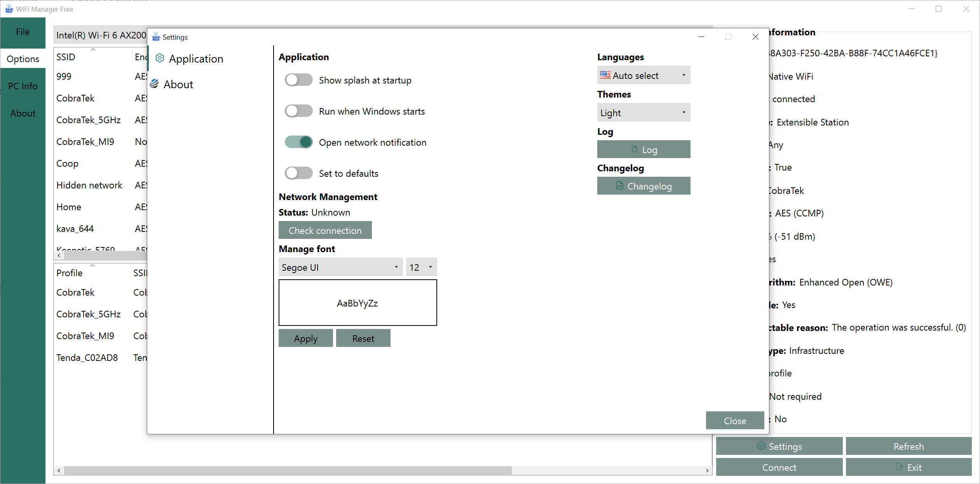
Task: Open the Segoe UI font dropdown
Action: [340, 267]
